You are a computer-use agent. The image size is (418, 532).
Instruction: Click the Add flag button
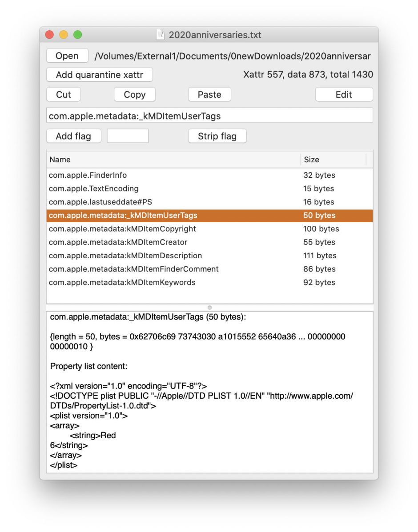point(73,136)
